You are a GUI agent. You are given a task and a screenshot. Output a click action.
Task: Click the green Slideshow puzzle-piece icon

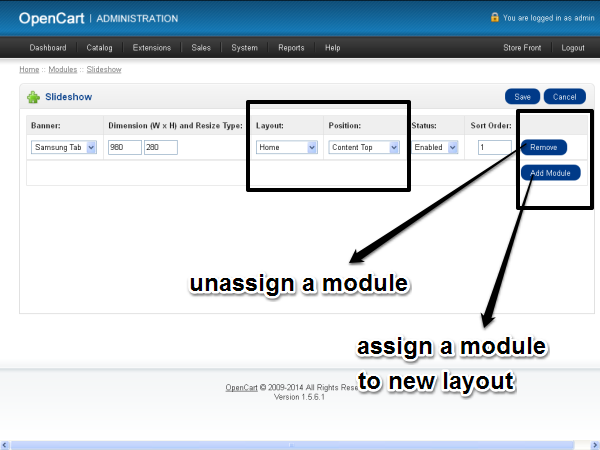[33, 97]
